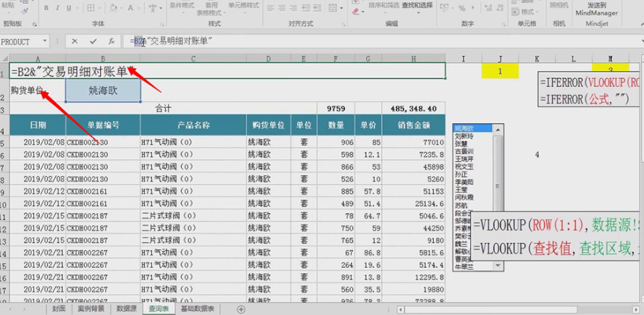Click the pink eraser clear icon
644x315 pixels.
(356, 12)
